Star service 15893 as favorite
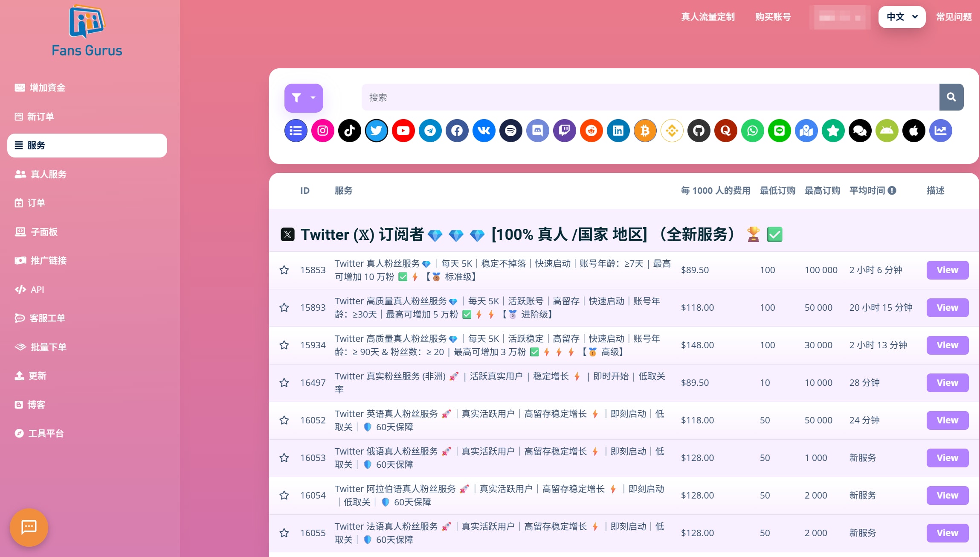Screen dimensions: 980x557 coord(284,308)
